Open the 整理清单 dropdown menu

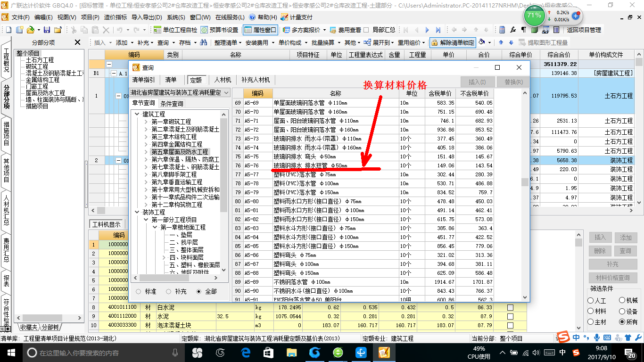(x=227, y=42)
